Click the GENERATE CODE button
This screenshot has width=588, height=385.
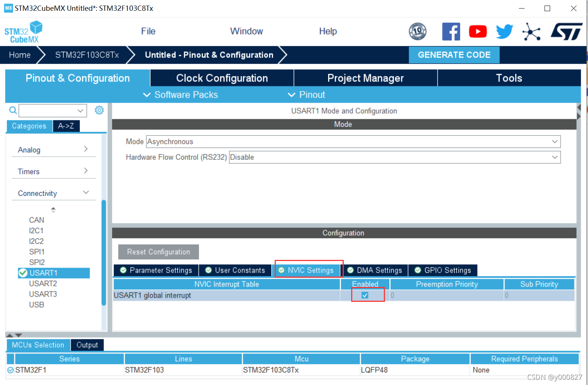(454, 55)
